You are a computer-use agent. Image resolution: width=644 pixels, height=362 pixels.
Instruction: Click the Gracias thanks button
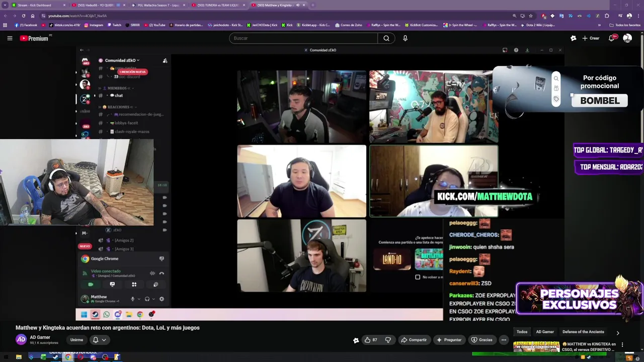[x=481, y=340]
